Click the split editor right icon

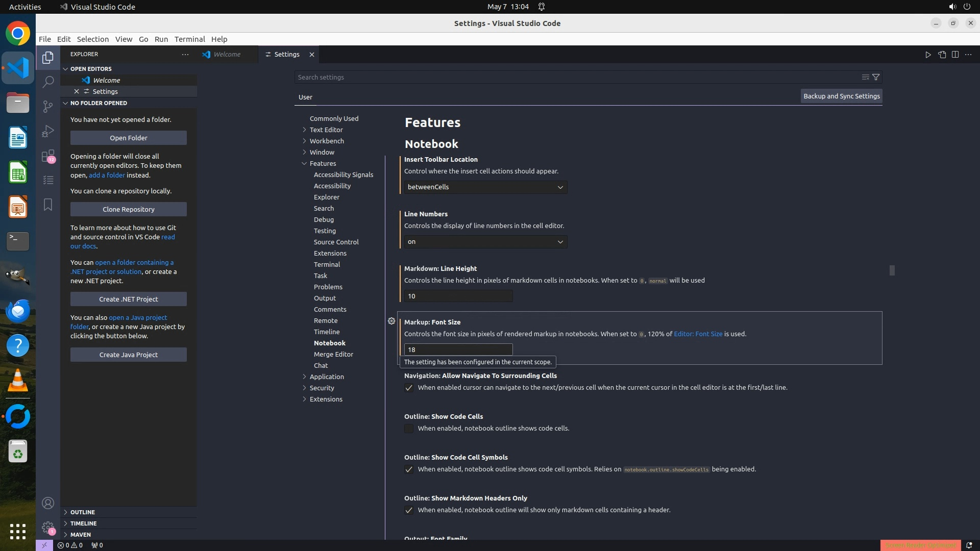click(x=955, y=55)
